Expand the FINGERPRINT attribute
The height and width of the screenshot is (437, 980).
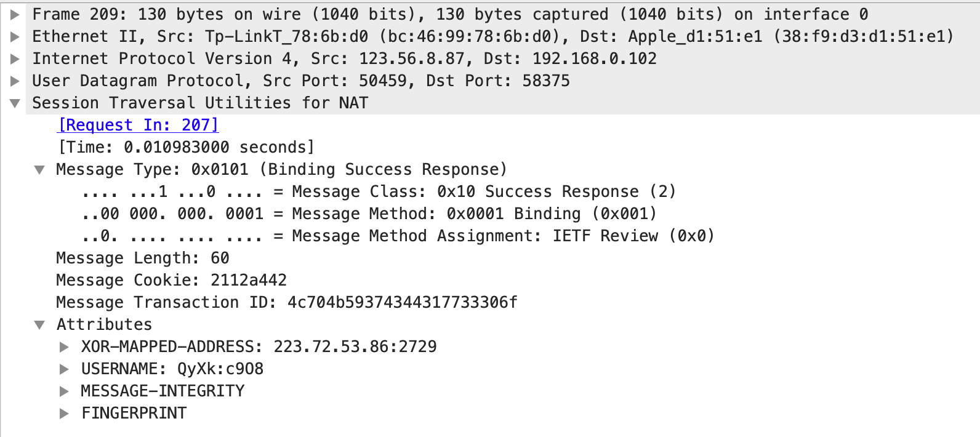(65, 412)
